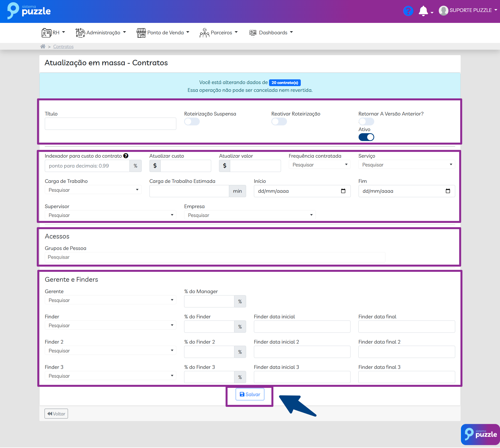Image resolution: width=500 pixels, height=448 pixels.
Task: Disable the Ativo toggle
Action: (366, 137)
